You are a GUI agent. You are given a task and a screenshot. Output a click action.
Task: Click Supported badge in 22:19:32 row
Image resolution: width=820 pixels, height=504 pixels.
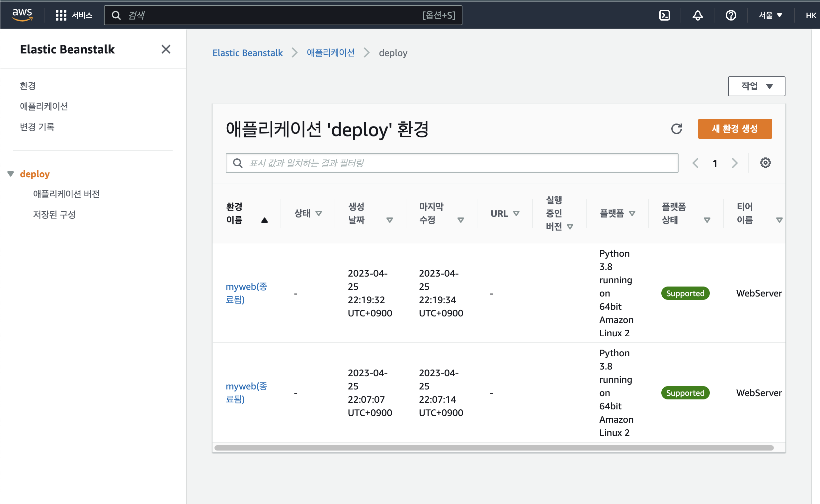(x=685, y=293)
